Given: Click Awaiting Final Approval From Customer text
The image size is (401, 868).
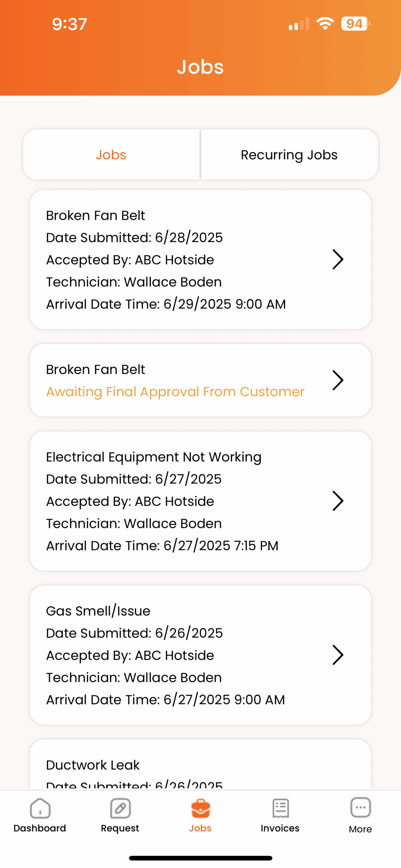Looking at the screenshot, I should pyautogui.click(x=175, y=392).
